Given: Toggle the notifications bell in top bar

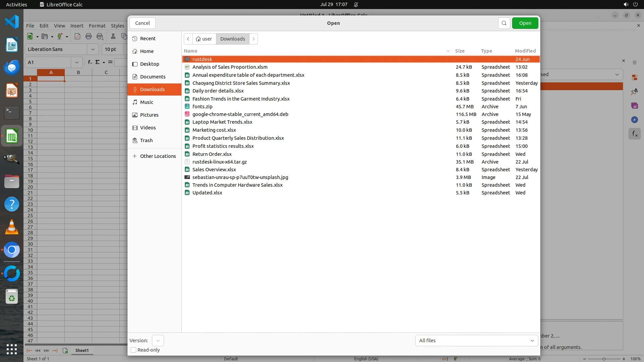Looking at the screenshot, I should (x=356, y=4).
